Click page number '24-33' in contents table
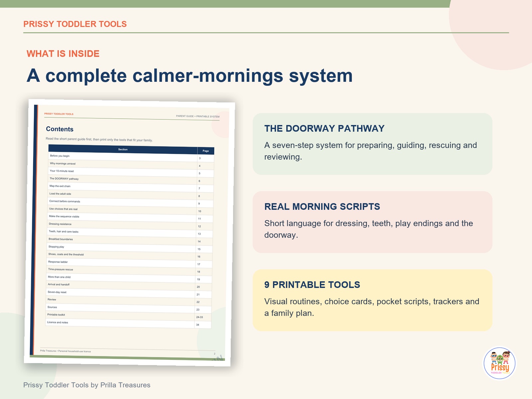Viewport: 532px width, 399px height. click(199, 317)
